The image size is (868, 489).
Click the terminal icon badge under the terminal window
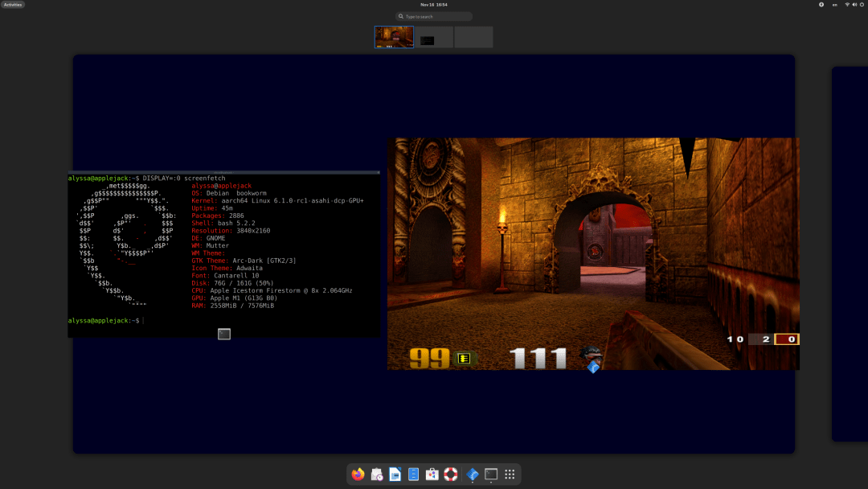[x=224, y=334]
